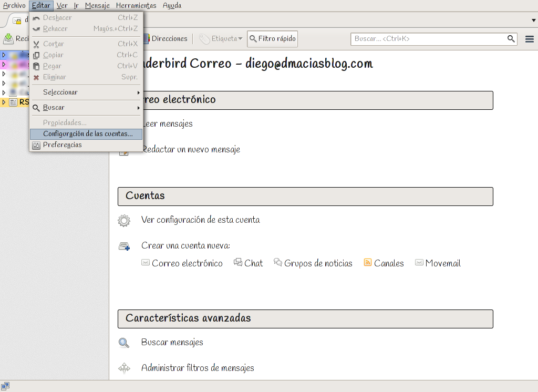Click Ver configuración de esta cuenta

(200, 220)
